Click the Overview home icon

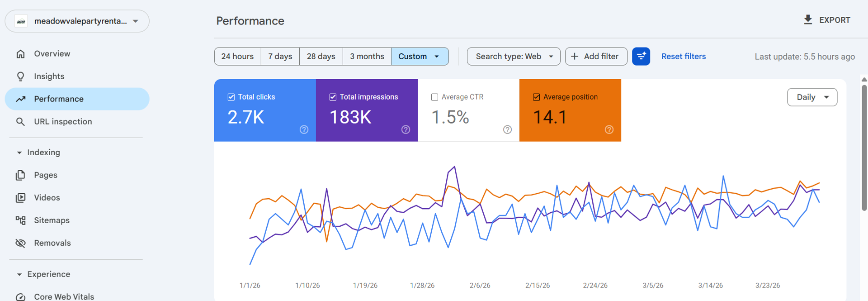(20, 54)
